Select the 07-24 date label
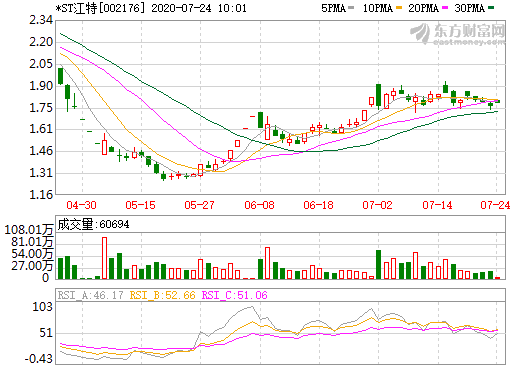This screenshot has width=520, height=365. click(495, 205)
